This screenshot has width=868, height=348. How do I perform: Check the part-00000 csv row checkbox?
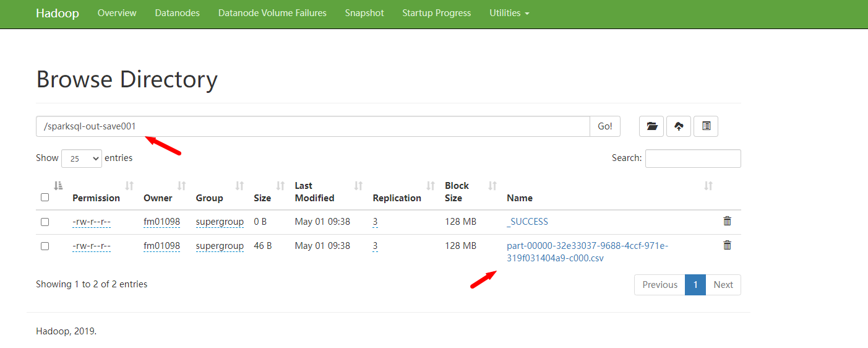point(45,246)
